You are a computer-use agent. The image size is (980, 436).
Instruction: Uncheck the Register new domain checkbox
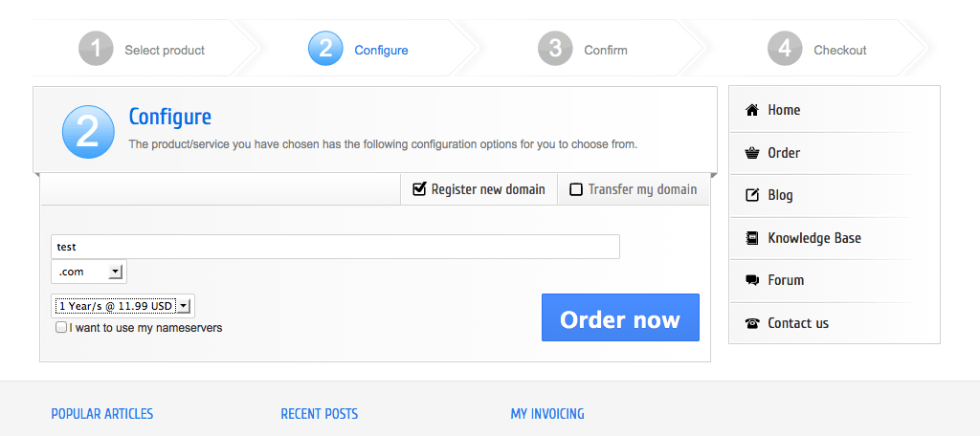[419, 189]
